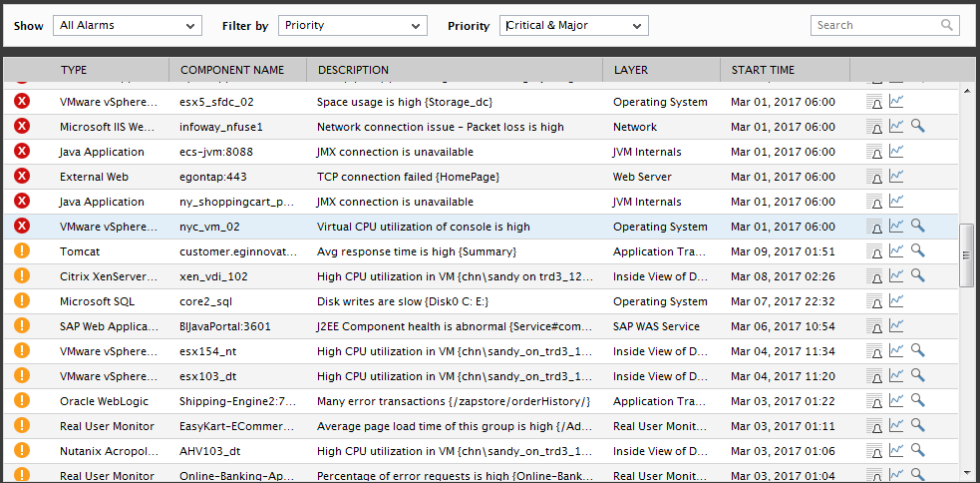The image size is (980, 483).
Task: Select 'SAP WAS Service' layer cell
Action: tap(656, 326)
